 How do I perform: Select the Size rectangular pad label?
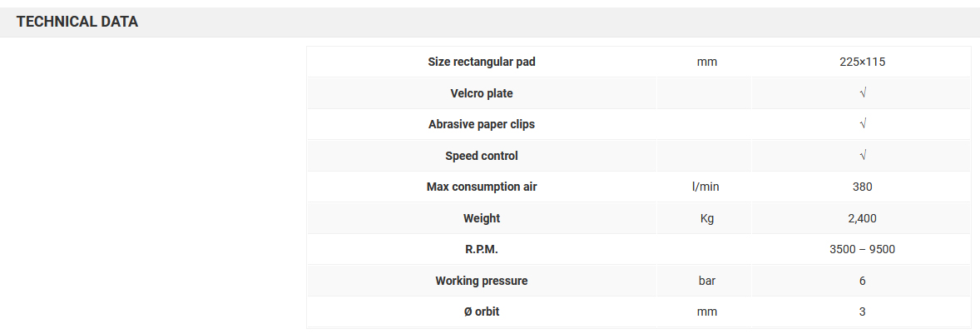[482, 62]
